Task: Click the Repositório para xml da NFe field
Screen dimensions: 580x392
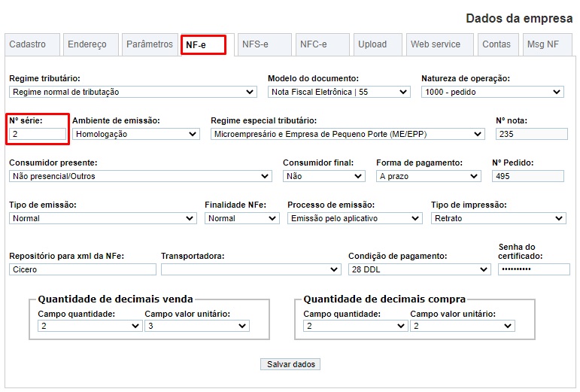Action: pos(83,269)
